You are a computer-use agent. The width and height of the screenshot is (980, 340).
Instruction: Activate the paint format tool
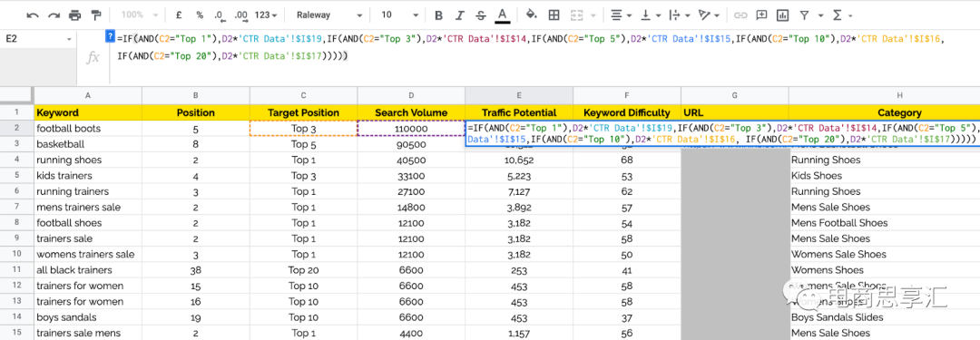tap(95, 15)
